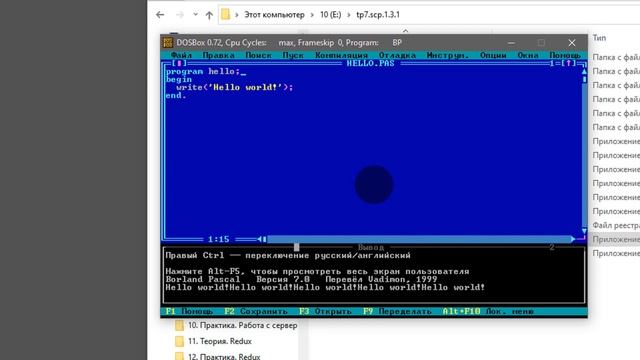Screen dimensions: 640x360
Task: Go back in File Explorer
Action: tap(160, 15)
